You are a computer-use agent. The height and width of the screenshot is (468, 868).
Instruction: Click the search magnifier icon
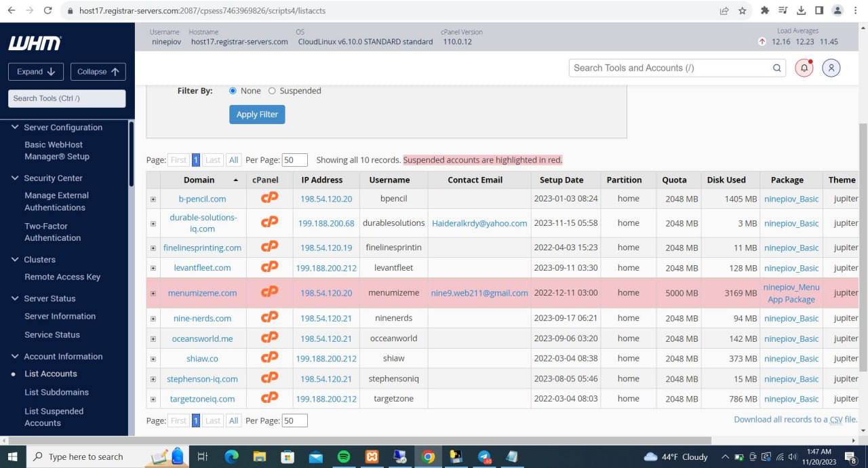(777, 68)
